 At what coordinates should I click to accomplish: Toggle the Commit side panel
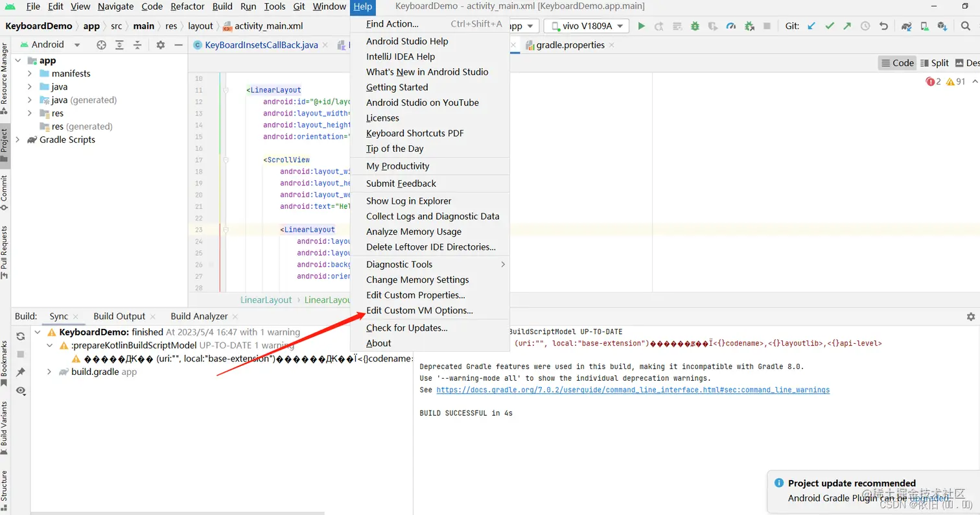pyautogui.click(x=5, y=193)
